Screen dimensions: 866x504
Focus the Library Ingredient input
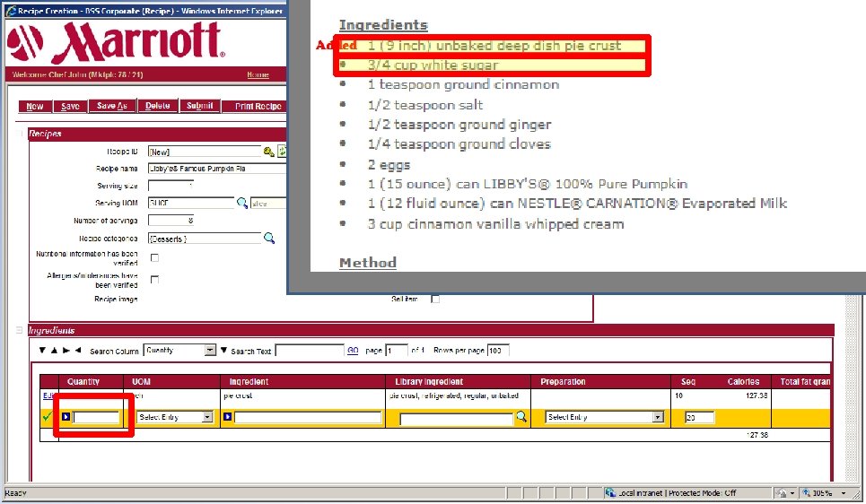coord(456,420)
